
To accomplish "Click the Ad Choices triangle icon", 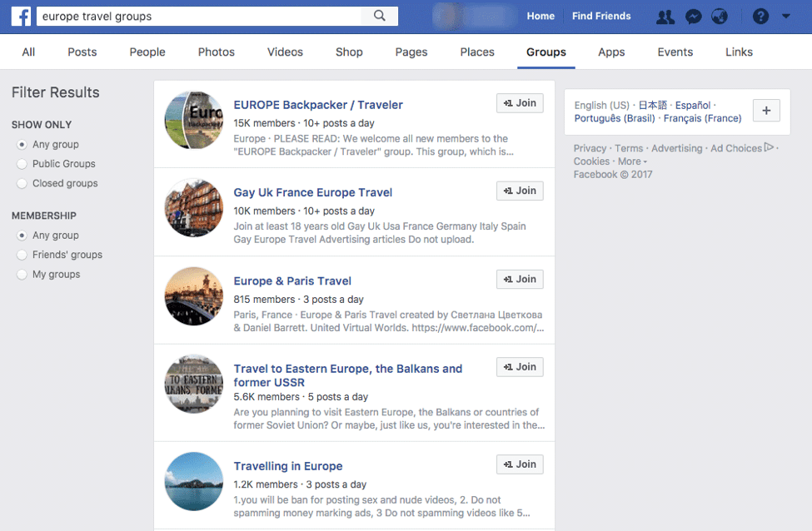I will point(769,148).
